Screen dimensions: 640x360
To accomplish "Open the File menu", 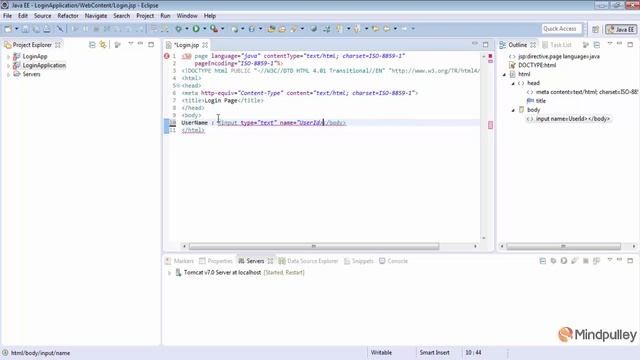I will click(7, 16).
